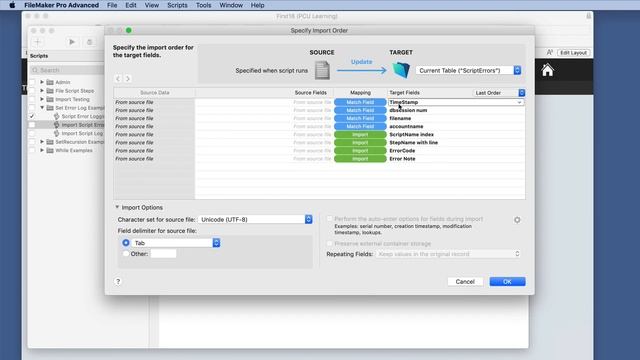Open the Current Table ScriptErrors dropdown

468,71
